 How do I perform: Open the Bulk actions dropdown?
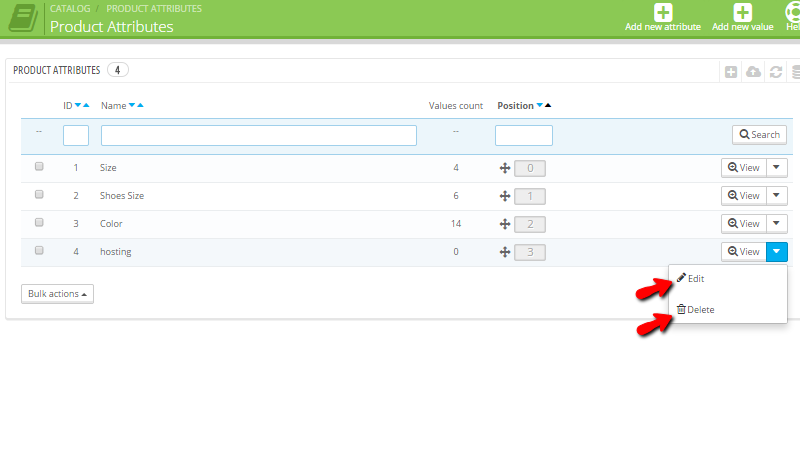(57, 294)
